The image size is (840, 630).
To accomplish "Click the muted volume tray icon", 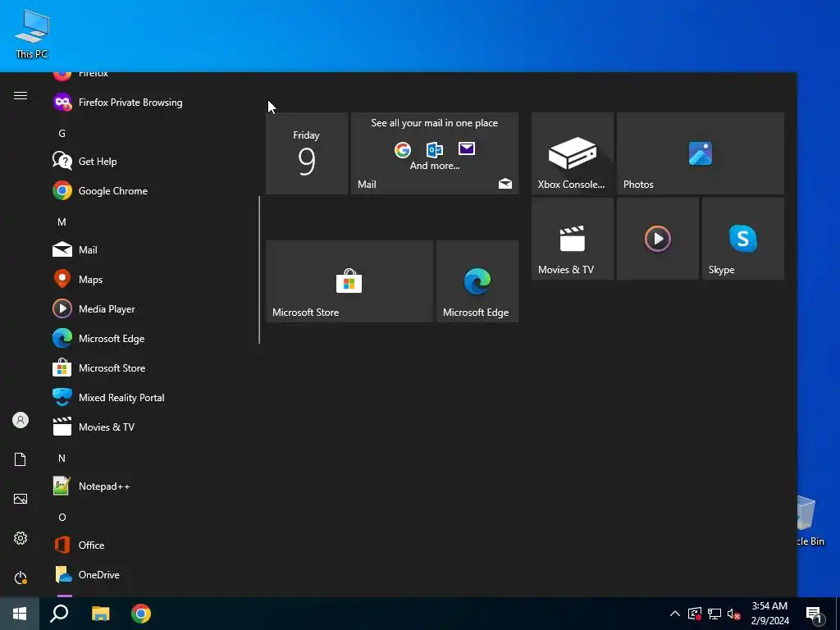I will 734,614.
